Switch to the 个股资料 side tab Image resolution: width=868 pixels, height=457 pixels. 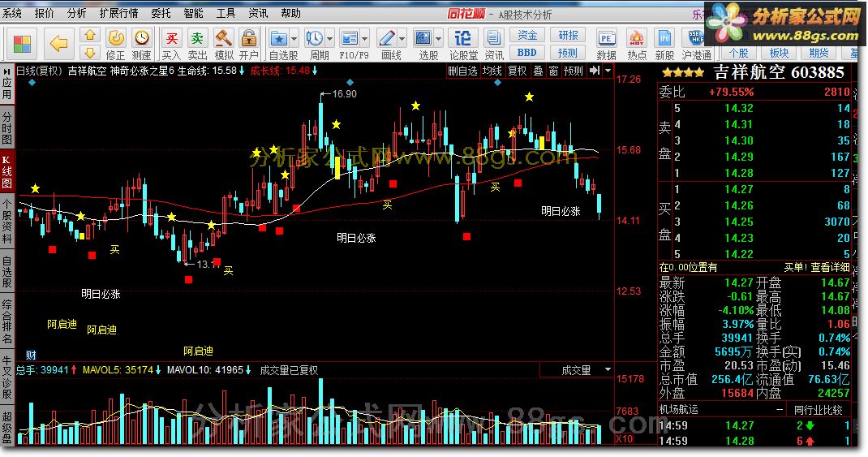point(6,221)
